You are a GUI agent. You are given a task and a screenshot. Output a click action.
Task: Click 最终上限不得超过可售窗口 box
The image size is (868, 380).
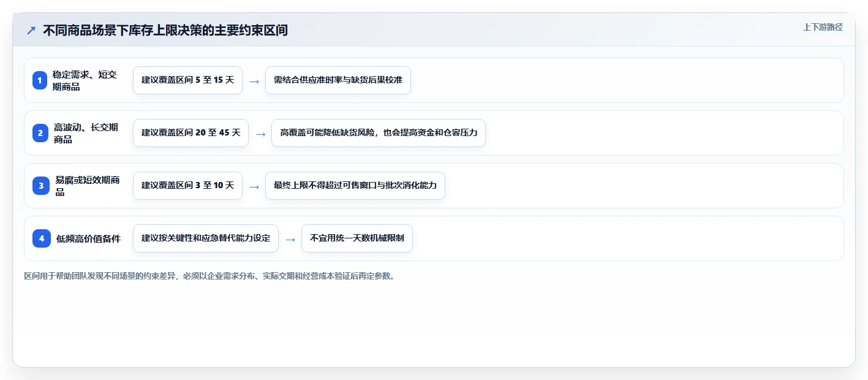click(x=355, y=186)
